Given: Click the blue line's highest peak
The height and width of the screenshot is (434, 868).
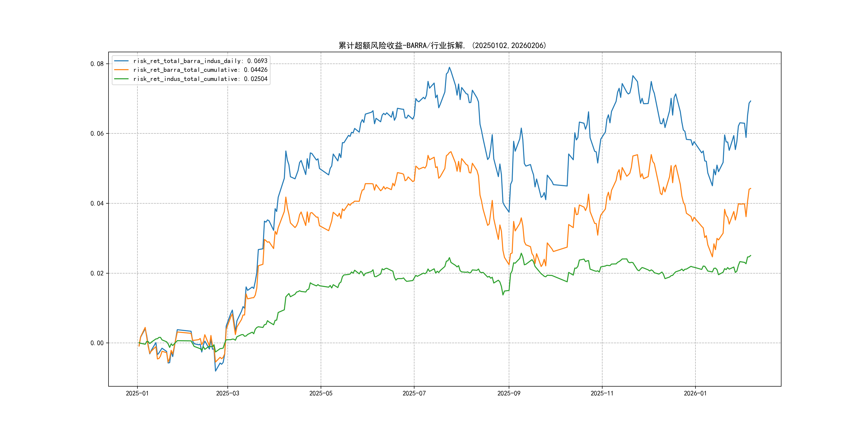Looking at the screenshot, I should 449,68.
